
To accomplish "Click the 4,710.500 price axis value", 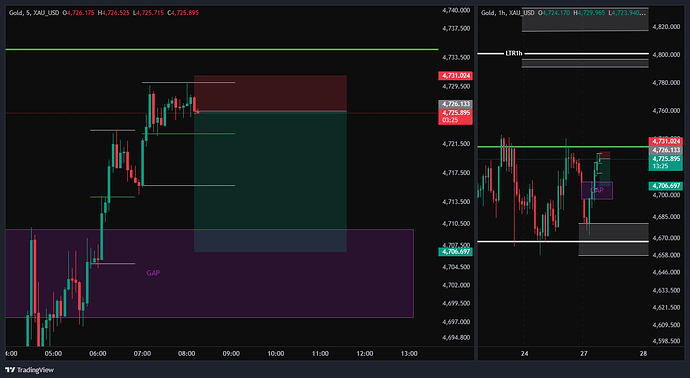I will point(456,224).
